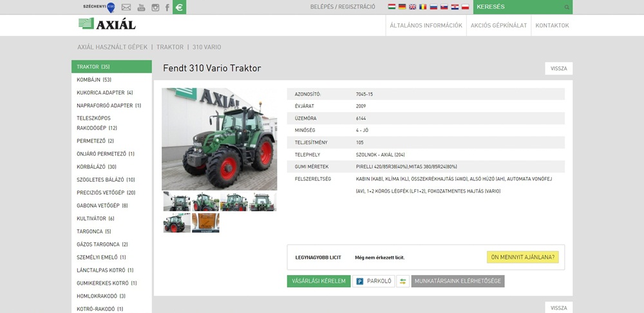Switch language with the German flag

coord(402,7)
